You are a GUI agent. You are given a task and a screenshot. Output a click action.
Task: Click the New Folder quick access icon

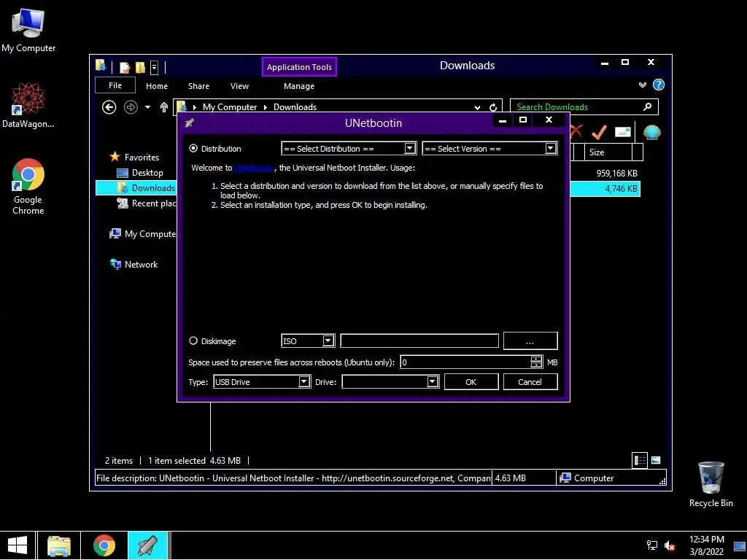point(140,67)
